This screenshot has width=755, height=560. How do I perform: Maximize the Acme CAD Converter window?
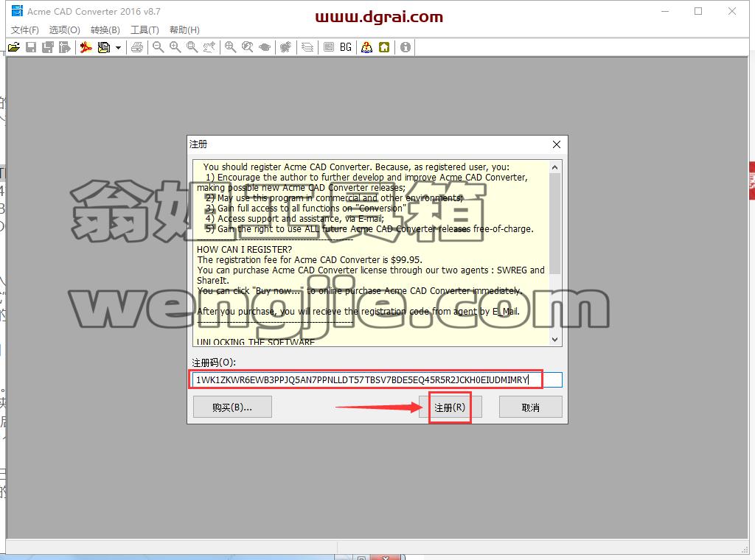click(698, 11)
